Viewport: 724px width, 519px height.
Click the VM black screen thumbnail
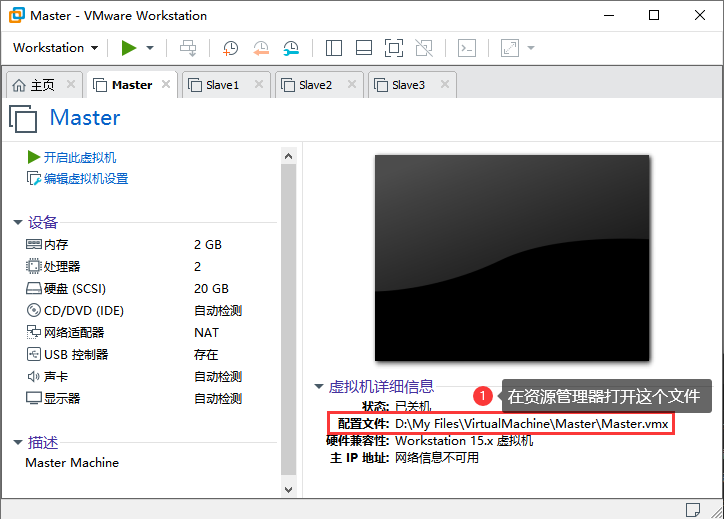coord(512,258)
